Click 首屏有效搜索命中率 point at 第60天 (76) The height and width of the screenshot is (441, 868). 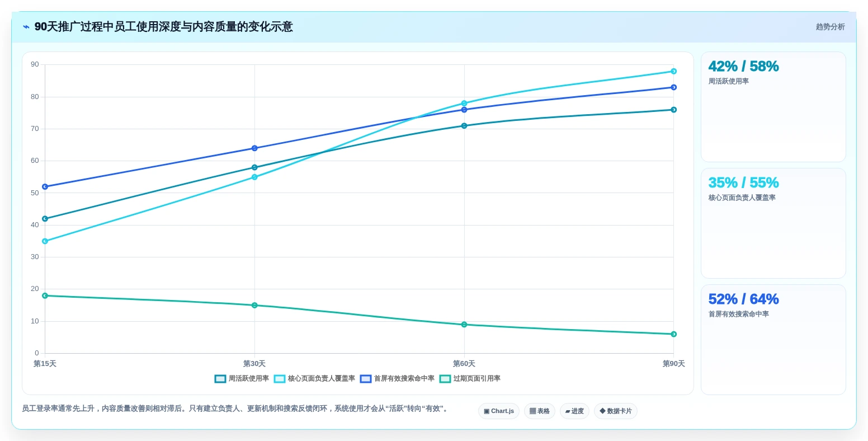coord(464,110)
